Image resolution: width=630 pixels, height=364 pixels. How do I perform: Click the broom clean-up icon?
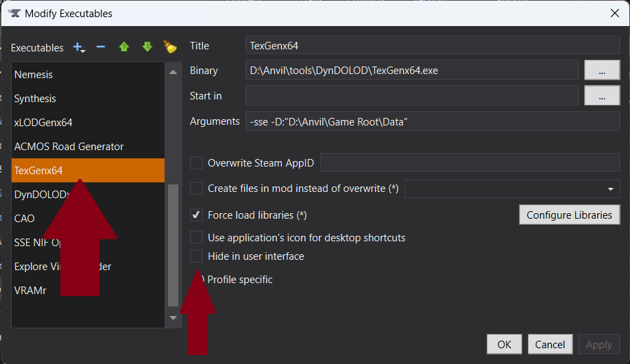point(169,47)
